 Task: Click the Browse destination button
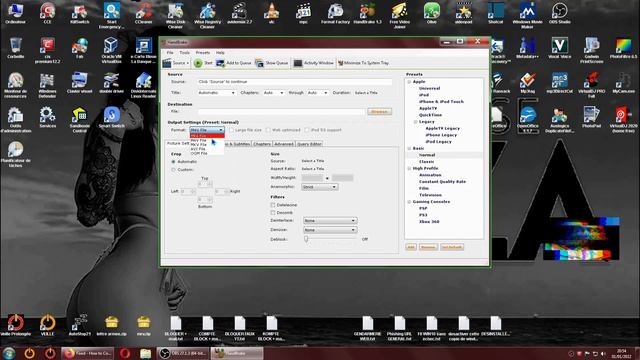click(380, 111)
